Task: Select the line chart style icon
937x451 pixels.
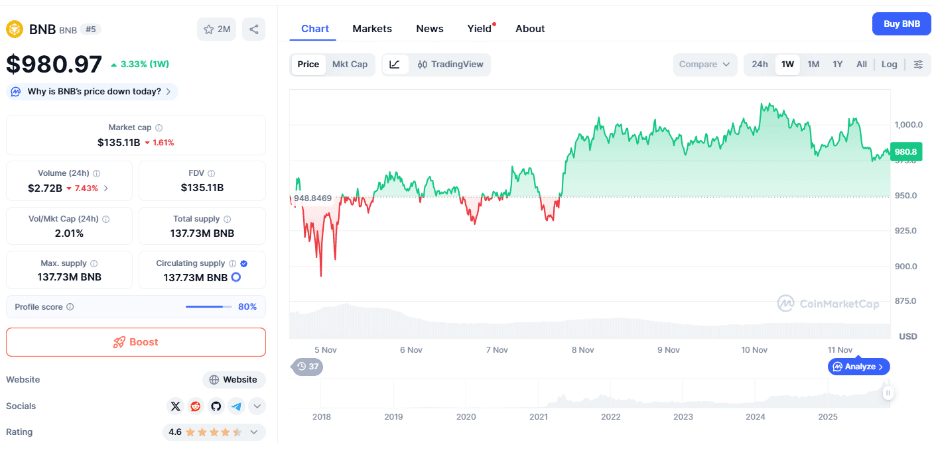Action: [x=394, y=64]
